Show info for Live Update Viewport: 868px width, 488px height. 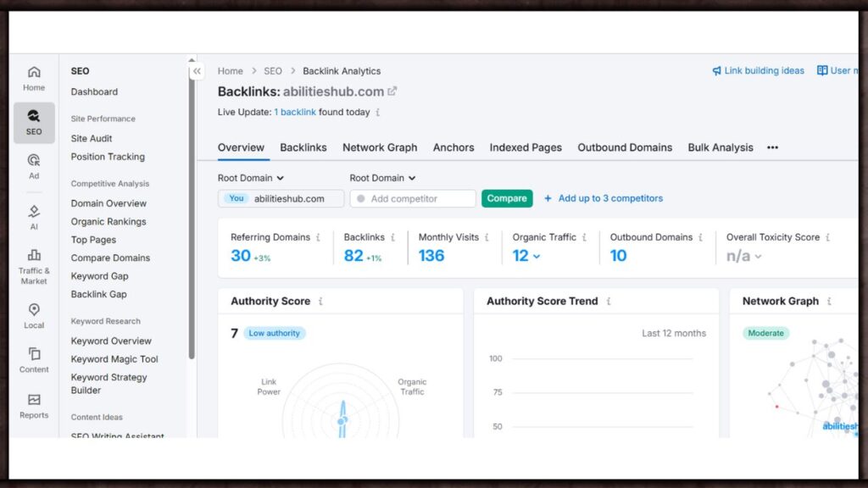pos(377,113)
